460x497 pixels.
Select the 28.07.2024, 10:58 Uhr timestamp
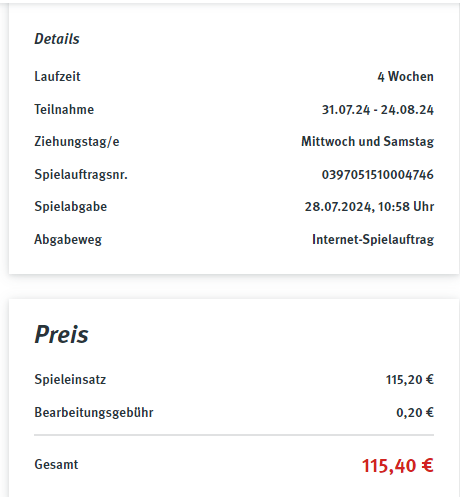369,207
